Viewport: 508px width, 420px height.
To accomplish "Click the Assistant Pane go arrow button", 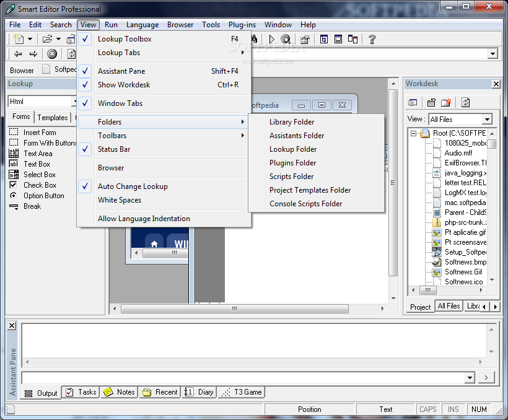I will 486,377.
